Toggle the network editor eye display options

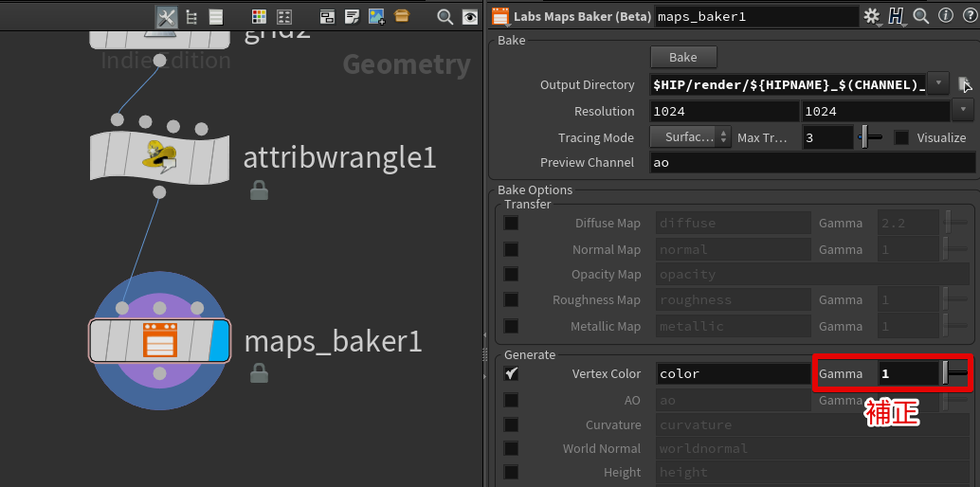pos(470,17)
